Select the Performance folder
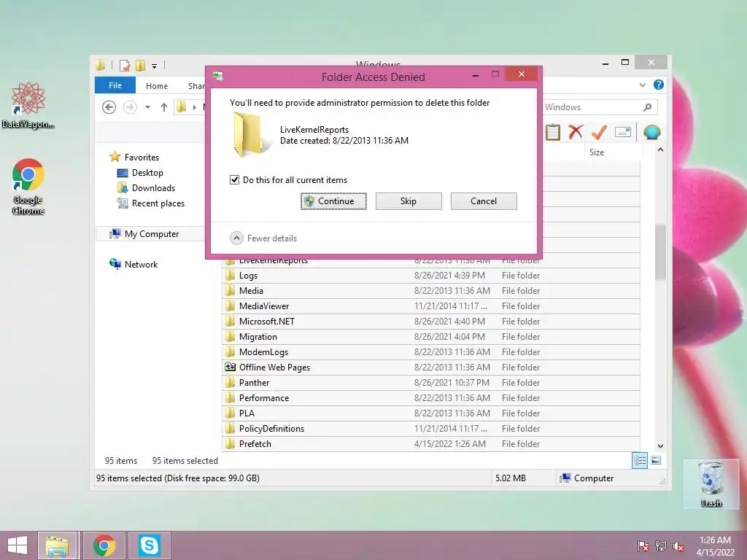This screenshot has height=560, width=747. tap(431, 397)
